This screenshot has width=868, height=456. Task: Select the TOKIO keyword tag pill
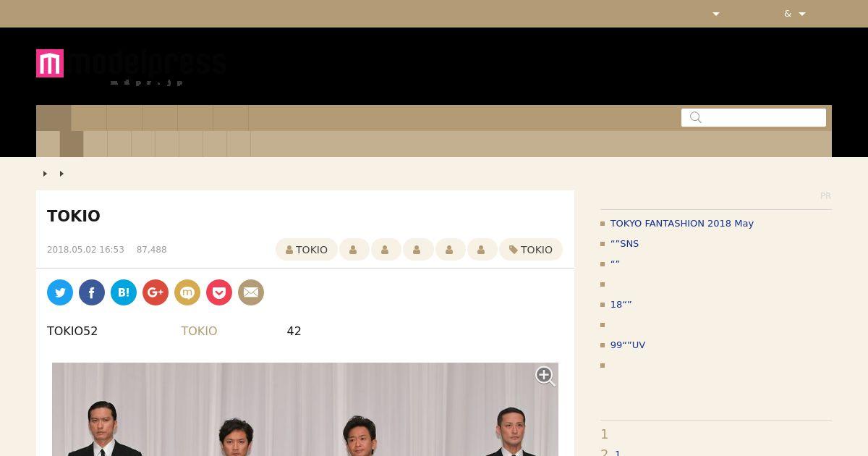coord(531,250)
